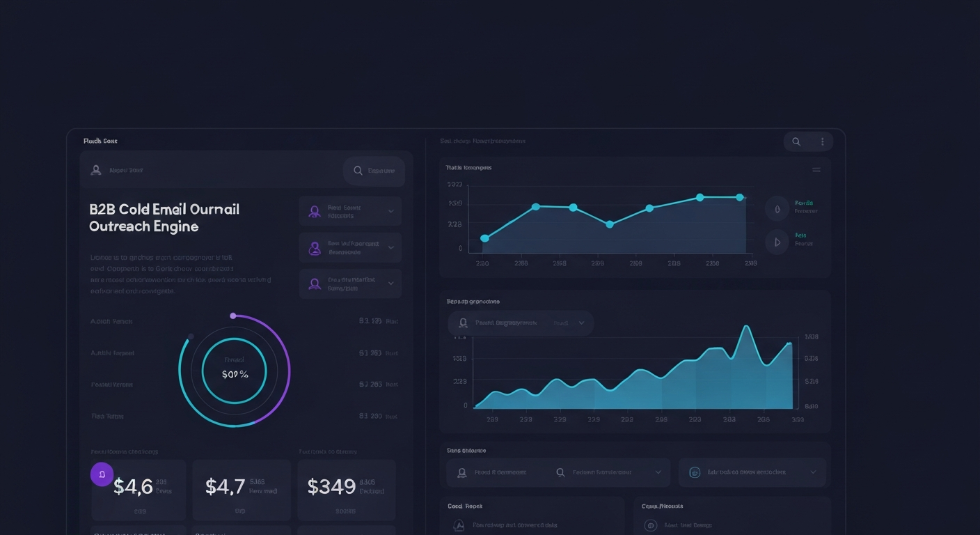The width and height of the screenshot is (980, 535).
Task: Select the first data point on the line chart
Action: point(485,238)
